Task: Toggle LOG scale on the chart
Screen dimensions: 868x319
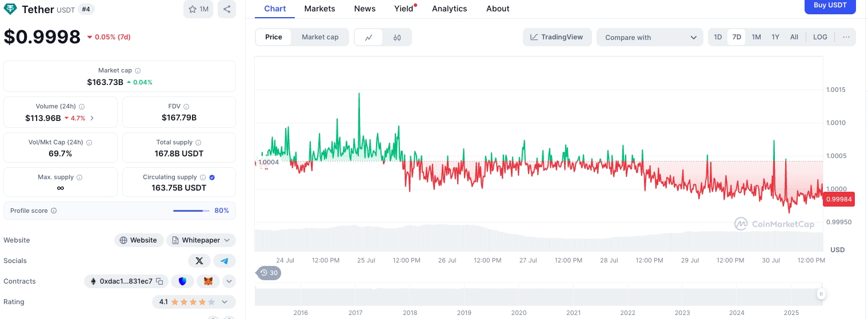Action: [x=820, y=37]
